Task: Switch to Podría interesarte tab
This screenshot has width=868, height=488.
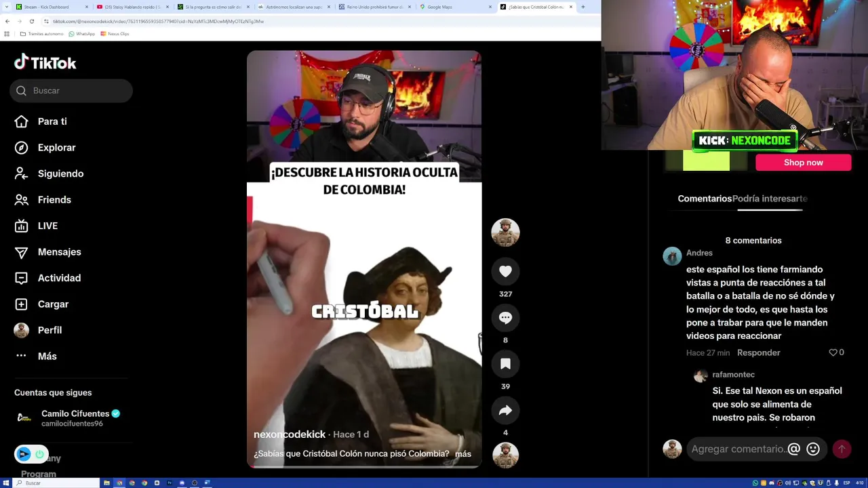Action: point(770,199)
